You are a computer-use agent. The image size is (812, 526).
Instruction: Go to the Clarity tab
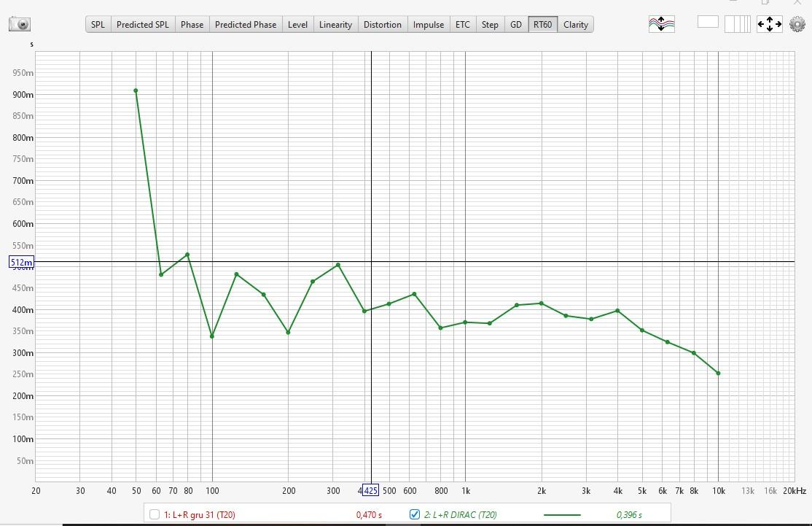click(x=575, y=24)
